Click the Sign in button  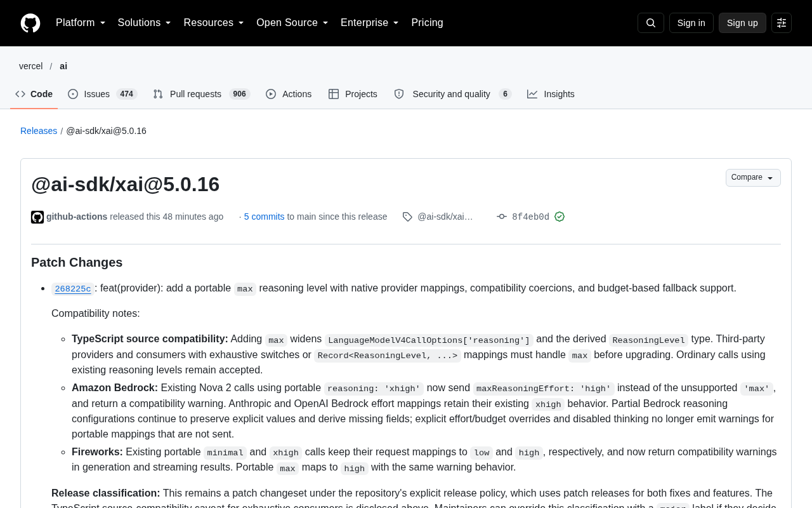click(691, 23)
